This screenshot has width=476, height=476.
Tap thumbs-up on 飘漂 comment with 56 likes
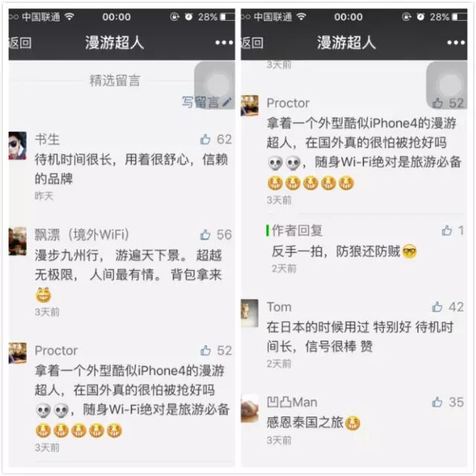[205, 234]
